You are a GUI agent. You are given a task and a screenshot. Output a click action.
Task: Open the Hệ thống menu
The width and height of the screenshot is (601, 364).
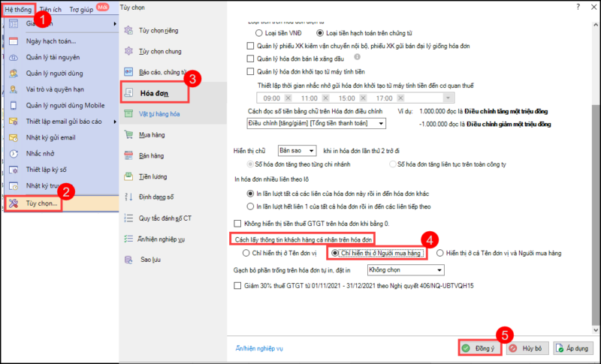18,10
